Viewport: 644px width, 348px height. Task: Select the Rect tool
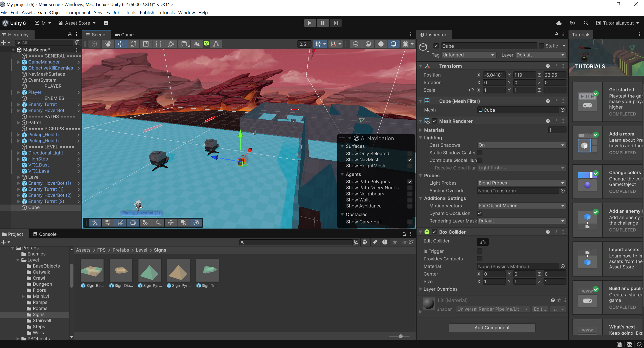pos(159,44)
